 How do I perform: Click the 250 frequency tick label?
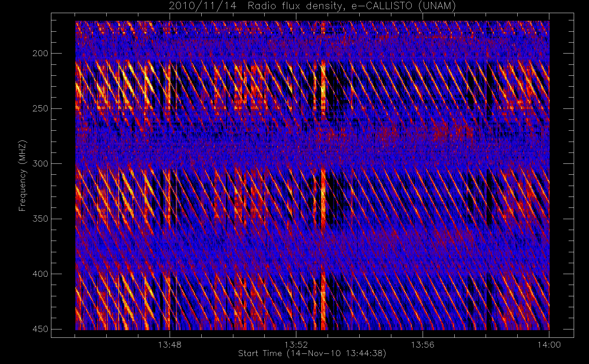(40, 108)
